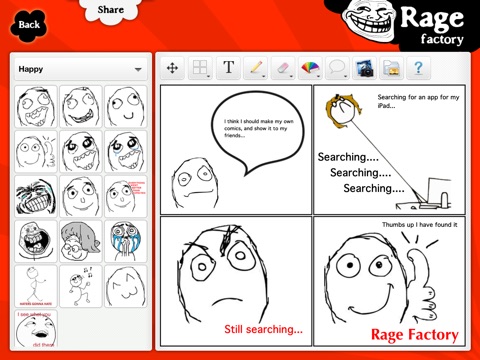Pick the dark laughing face with clenched teeth
Image resolution: width=480 pixels, height=360 pixels.
[36, 196]
